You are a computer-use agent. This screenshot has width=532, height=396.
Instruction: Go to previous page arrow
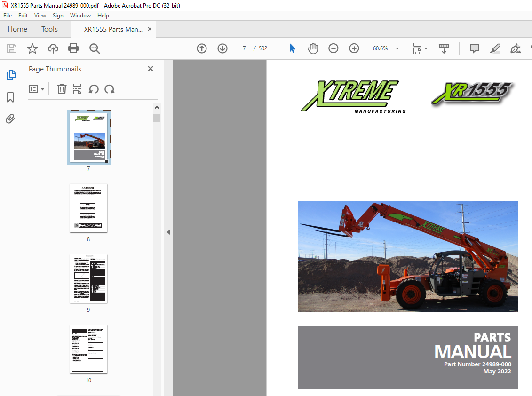tap(201, 48)
